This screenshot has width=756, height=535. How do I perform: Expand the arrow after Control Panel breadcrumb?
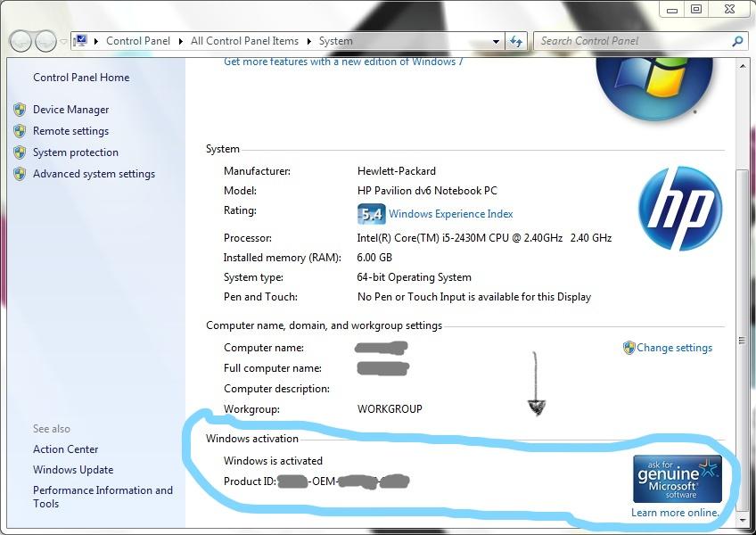[x=180, y=42]
